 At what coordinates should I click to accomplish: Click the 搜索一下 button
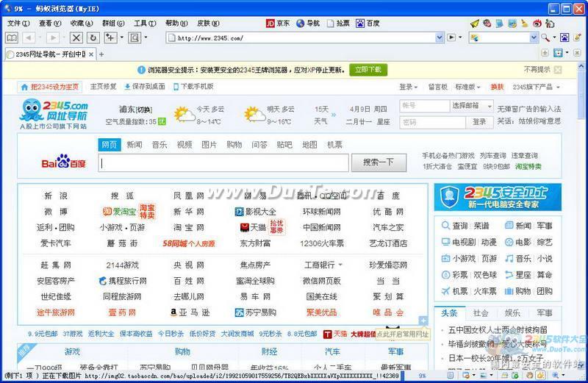pyautogui.click(x=379, y=162)
